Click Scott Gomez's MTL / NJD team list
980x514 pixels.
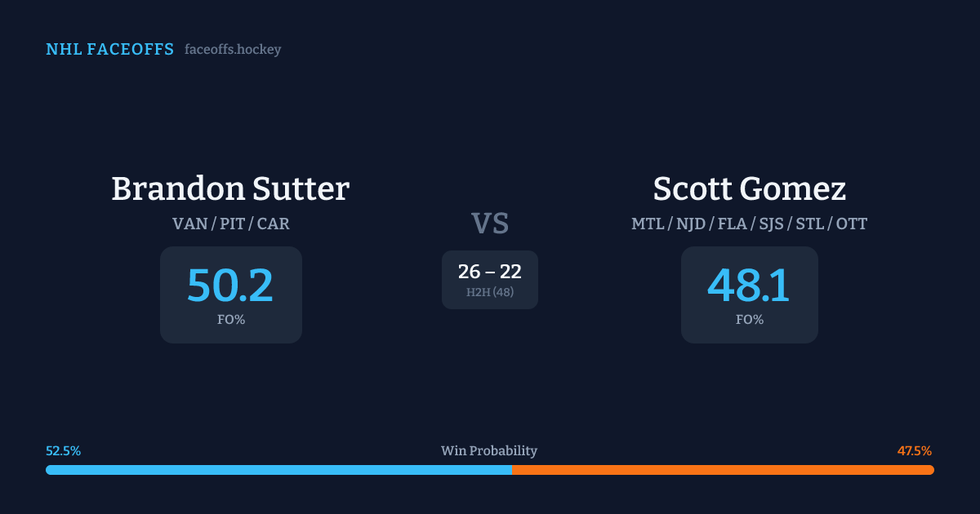pos(749,224)
